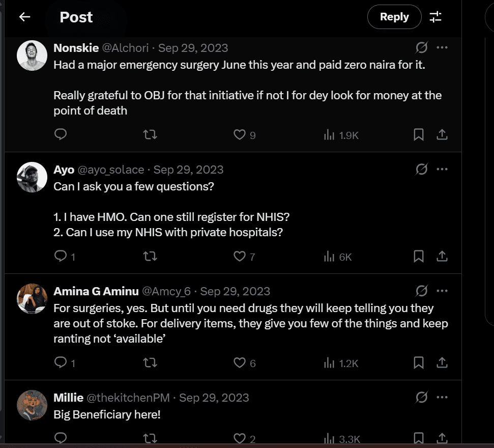
Task: Go back using the arrow icon
Action: (x=24, y=17)
